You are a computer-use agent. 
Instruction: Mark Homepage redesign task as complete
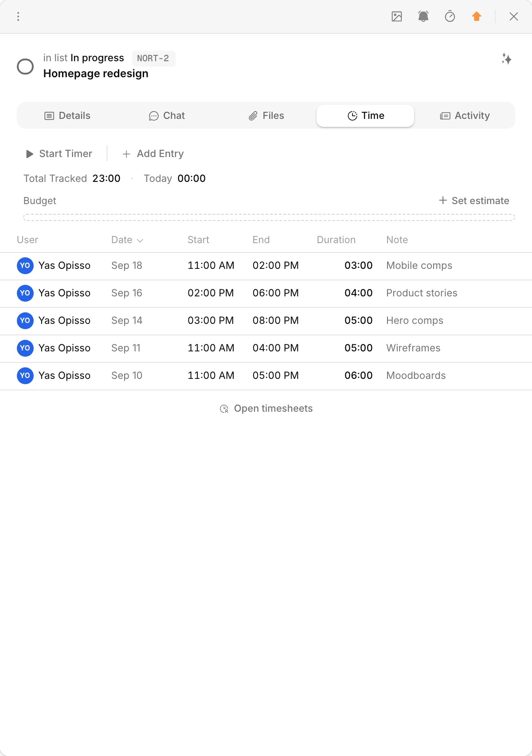tap(25, 67)
